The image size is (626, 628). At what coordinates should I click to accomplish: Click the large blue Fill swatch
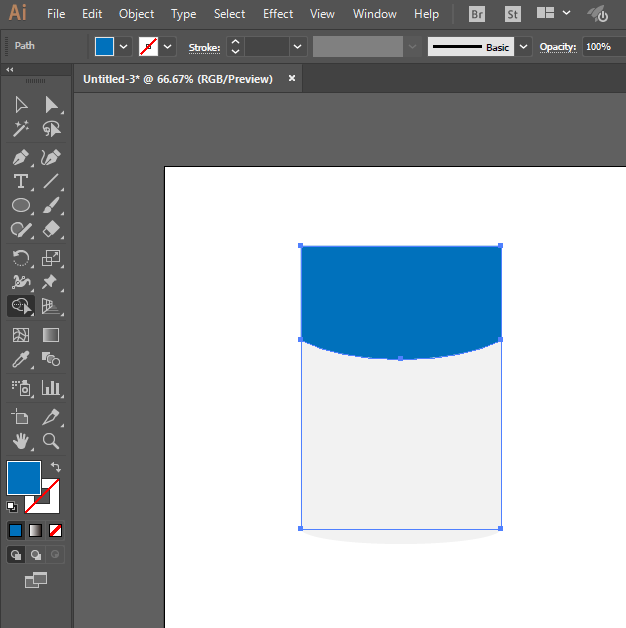click(24, 478)
